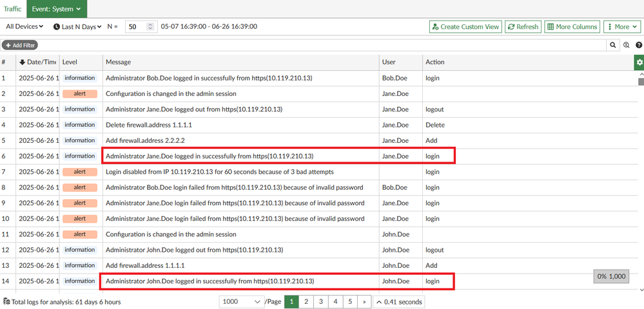
Task: Select current page 1 button
Action: (x=291, y=302)
